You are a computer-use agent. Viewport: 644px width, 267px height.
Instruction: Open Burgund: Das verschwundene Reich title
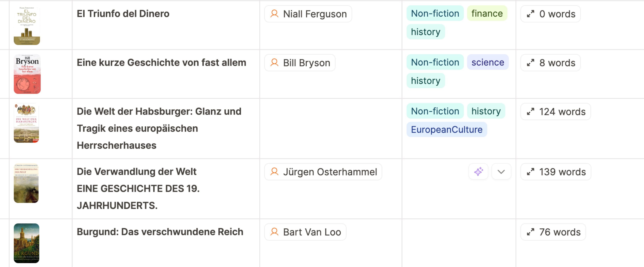pyautogui.click(x=160, y=232)
